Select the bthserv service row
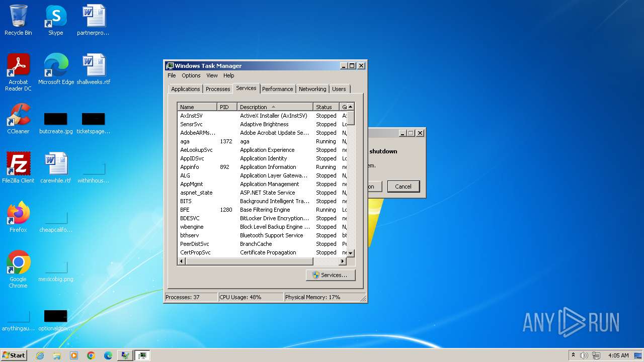The image size is (644, 362). pos(262,235)
